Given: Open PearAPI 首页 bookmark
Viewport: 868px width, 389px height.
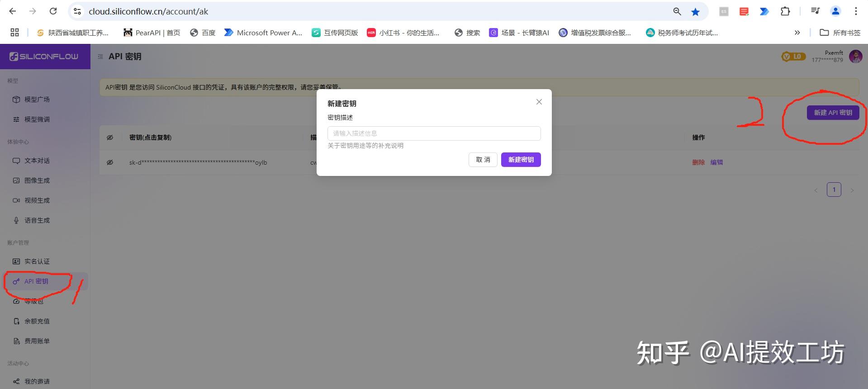Looking at the screenshot, I should click(152, 33).
